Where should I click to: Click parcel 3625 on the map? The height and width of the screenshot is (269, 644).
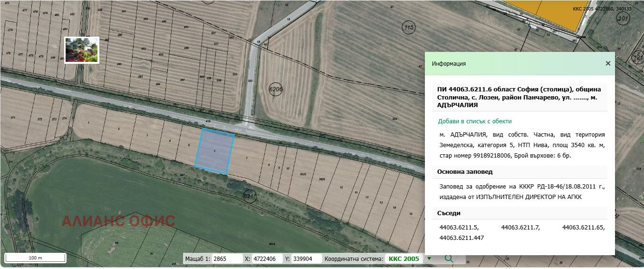(x=303, y=175)
